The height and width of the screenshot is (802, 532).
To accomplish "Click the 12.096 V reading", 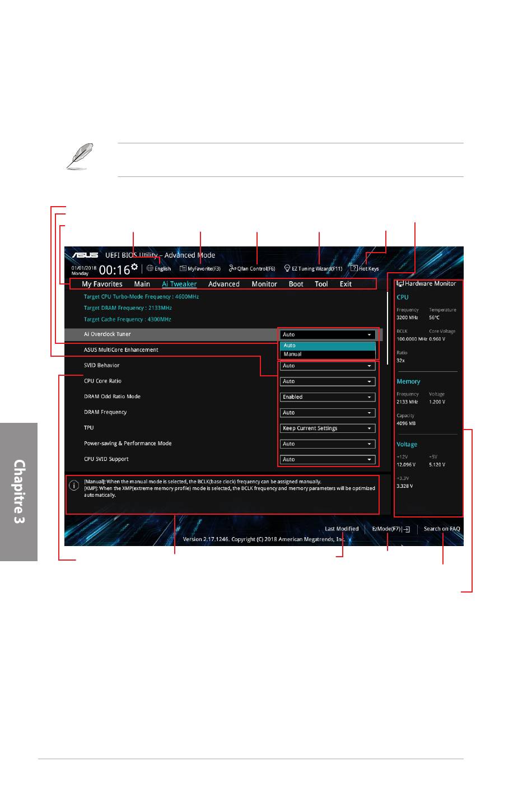I will 406,465.
